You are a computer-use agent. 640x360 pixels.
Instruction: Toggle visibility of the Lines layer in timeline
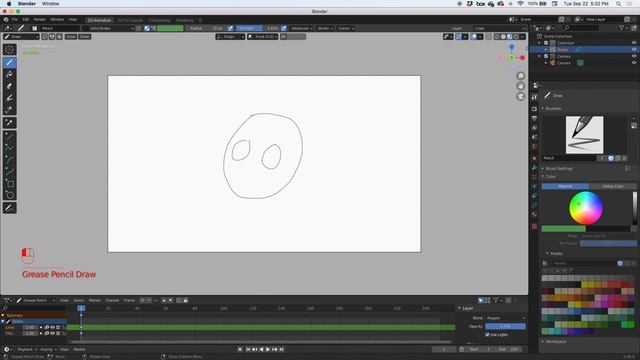[x=52, y=327]
